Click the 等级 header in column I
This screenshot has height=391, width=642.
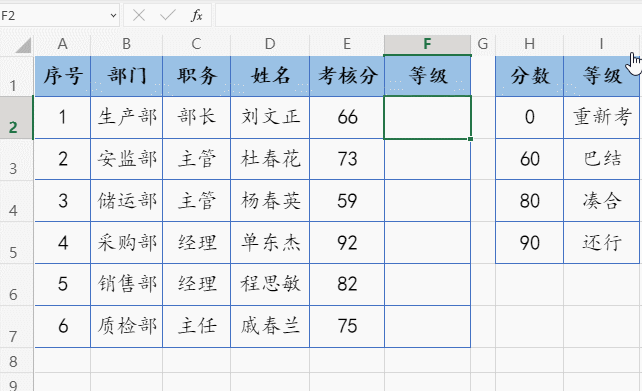pyautogui.click(x=601, y=76)
